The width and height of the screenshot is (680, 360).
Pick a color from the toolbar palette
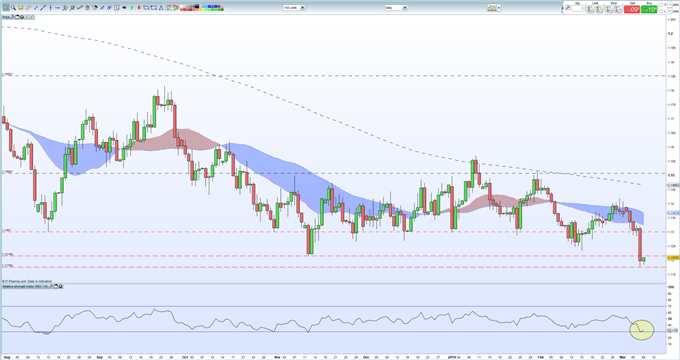(202, 8)
